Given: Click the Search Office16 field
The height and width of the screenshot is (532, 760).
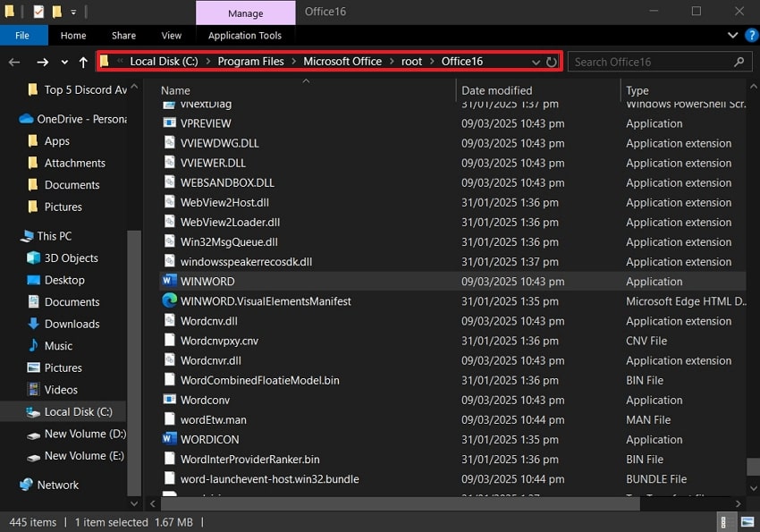Looking at the screenshot, I should click(660, 62).
